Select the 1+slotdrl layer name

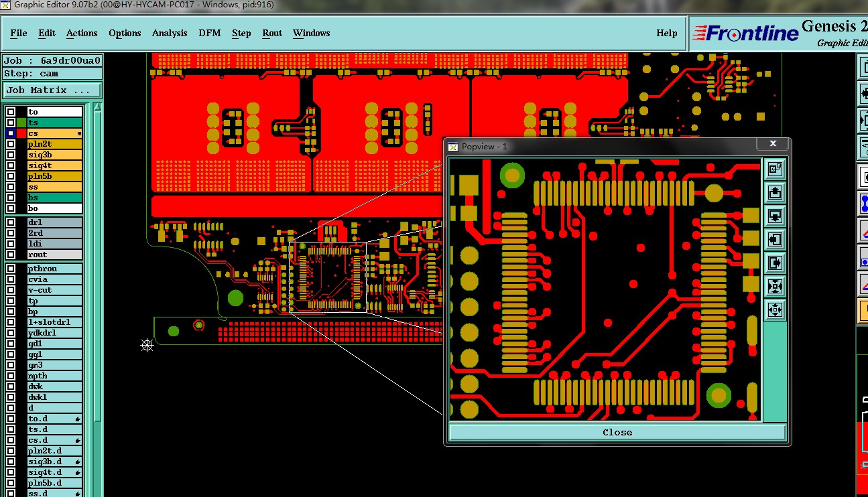[54, 322]
